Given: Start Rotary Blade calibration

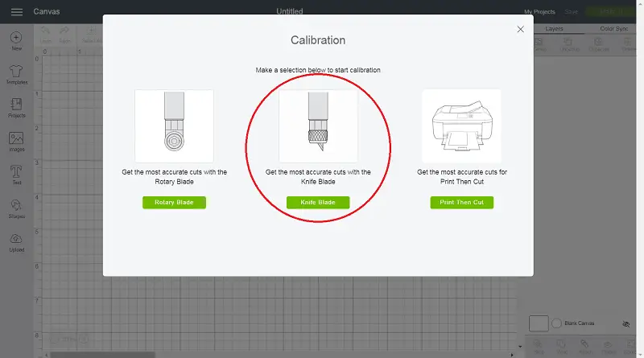Looking at the screenshot, I should click(174, 203).
